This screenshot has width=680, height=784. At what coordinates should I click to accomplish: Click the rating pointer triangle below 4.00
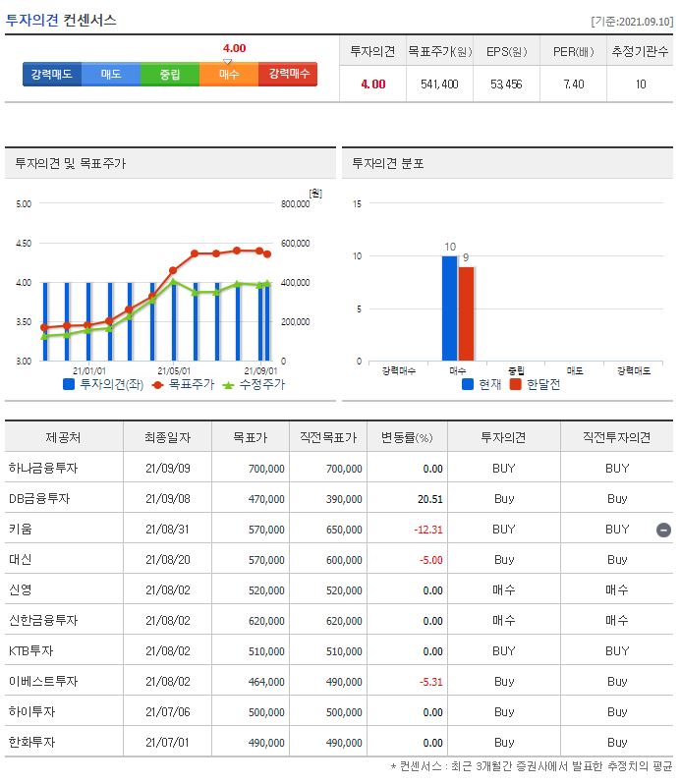tap(228, 62)
